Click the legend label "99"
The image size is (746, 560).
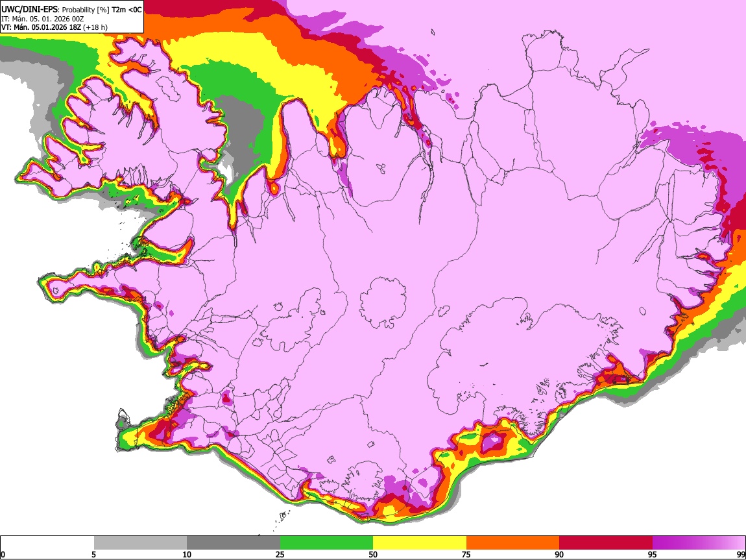click(740, 554)
